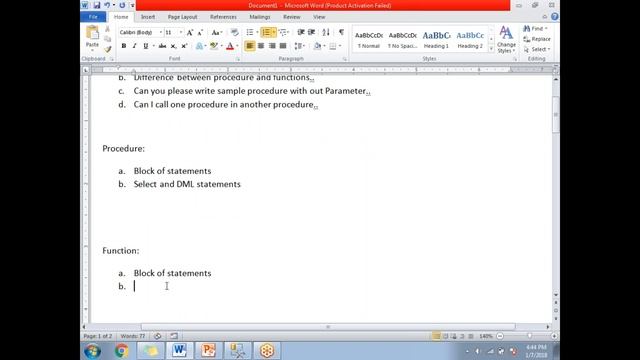Click the zoom slider handle

click(529, 336)
